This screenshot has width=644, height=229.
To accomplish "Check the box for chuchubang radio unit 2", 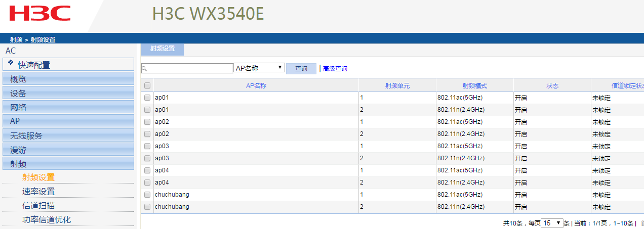I will 147,207.
